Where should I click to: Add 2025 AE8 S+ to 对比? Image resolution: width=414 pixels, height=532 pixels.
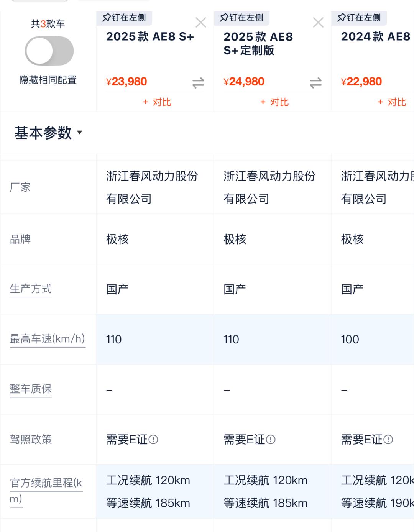click(157, 102)
